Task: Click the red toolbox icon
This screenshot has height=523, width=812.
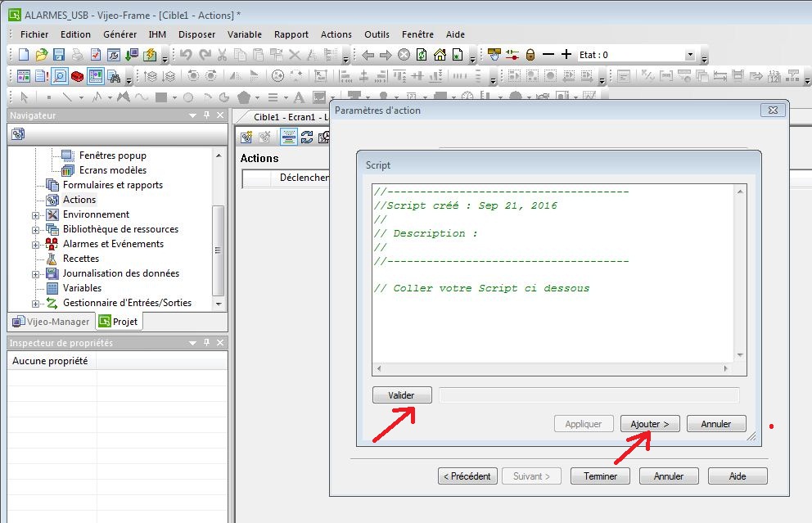Action: pos(77,76)
